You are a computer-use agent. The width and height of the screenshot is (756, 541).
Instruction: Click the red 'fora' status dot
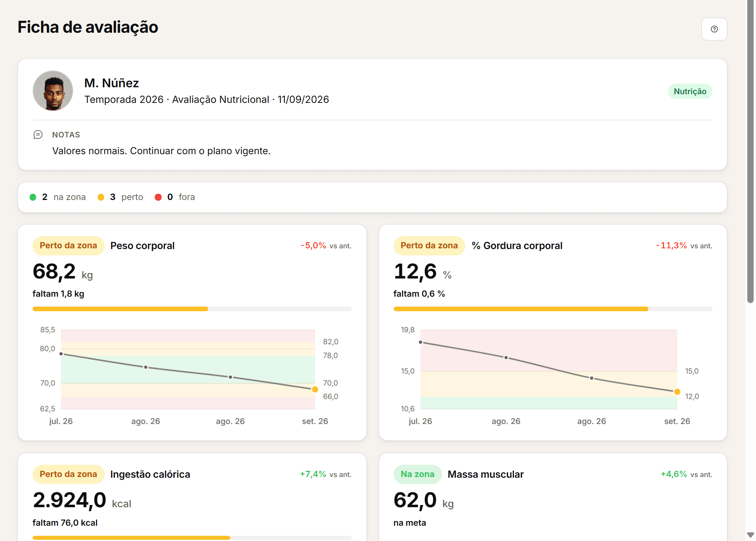point(158,197)
